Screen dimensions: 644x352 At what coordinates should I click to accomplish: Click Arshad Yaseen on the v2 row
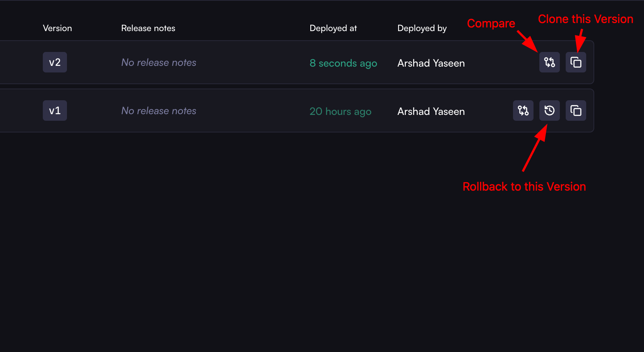click(431, 63)
